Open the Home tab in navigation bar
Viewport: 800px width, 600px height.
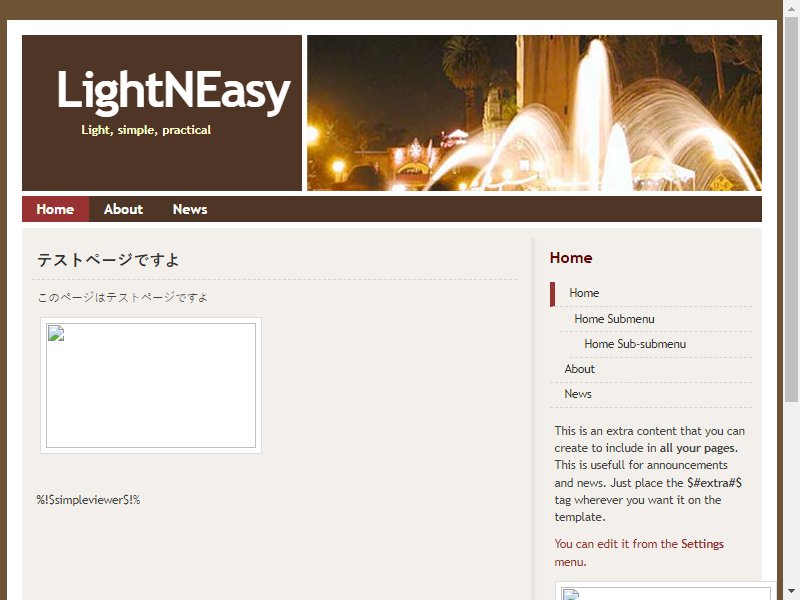tap(55, 209)
